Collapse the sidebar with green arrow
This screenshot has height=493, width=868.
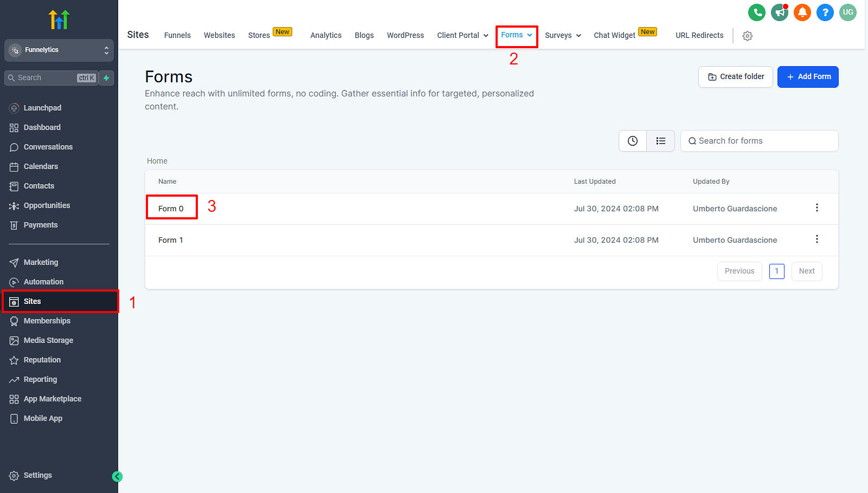[117, 477]
